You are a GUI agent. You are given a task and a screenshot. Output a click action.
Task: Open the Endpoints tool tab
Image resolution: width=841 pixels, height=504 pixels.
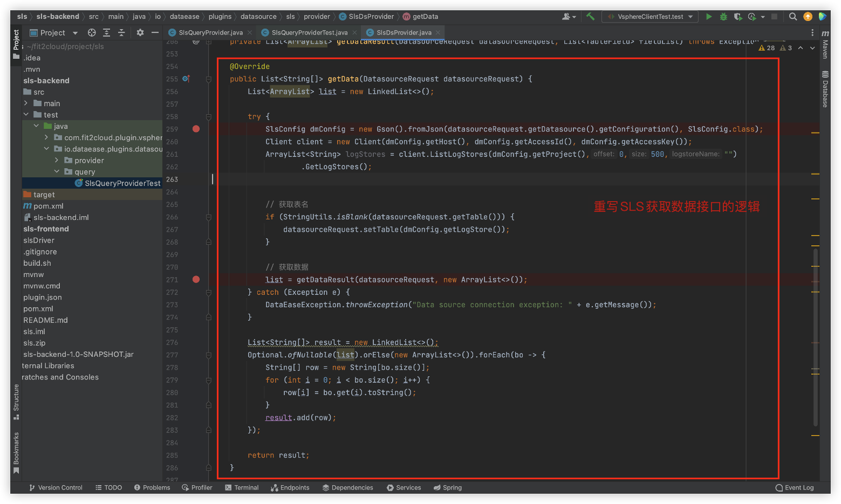point(290,488)
